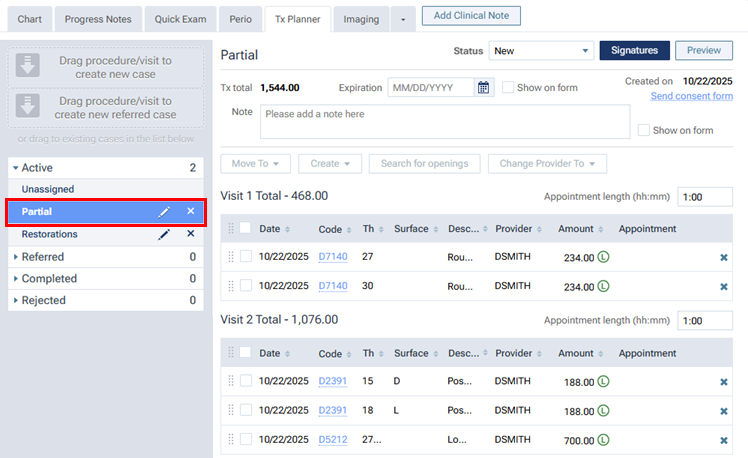This screenshot has width=748, height=458.
Task: Open procedure code D7140 for tooth 27
Action: click(333, 258)
